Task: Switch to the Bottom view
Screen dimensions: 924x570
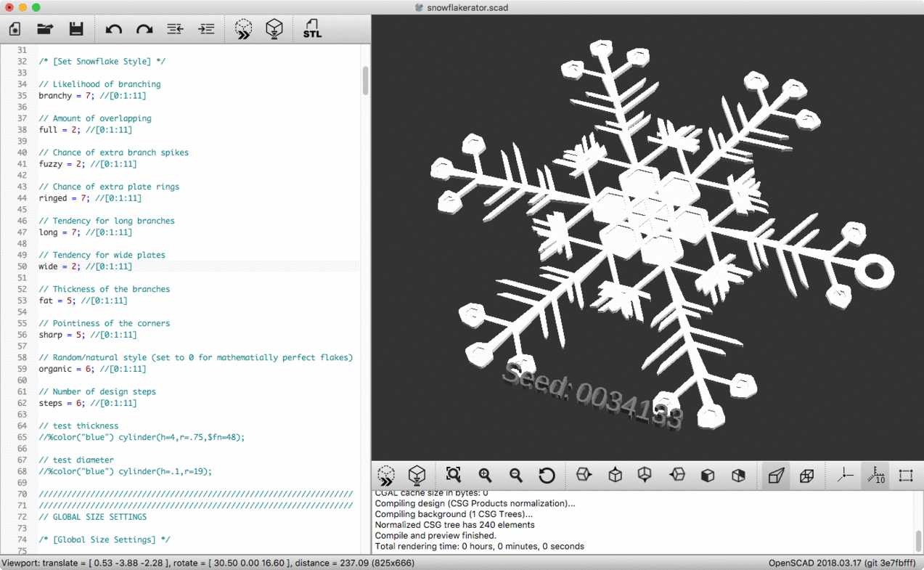Action: tap(645, 475)
